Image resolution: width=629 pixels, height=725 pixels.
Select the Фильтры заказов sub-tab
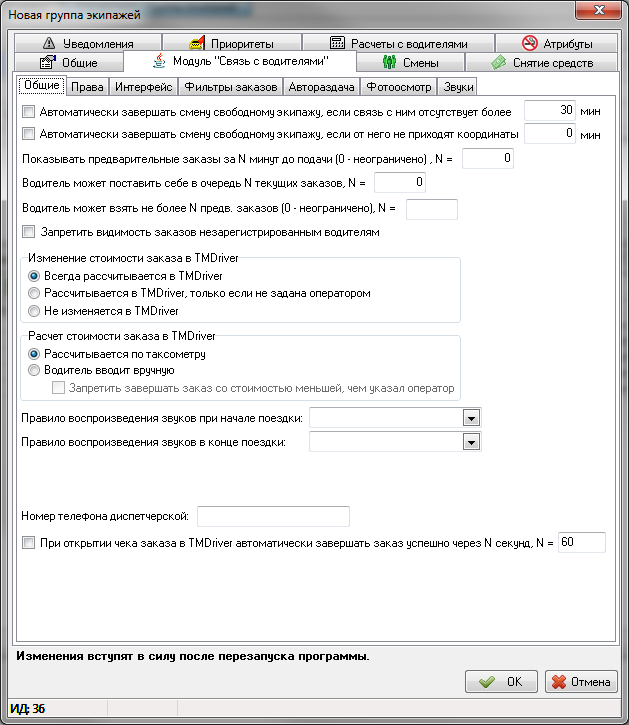(231, 87)
